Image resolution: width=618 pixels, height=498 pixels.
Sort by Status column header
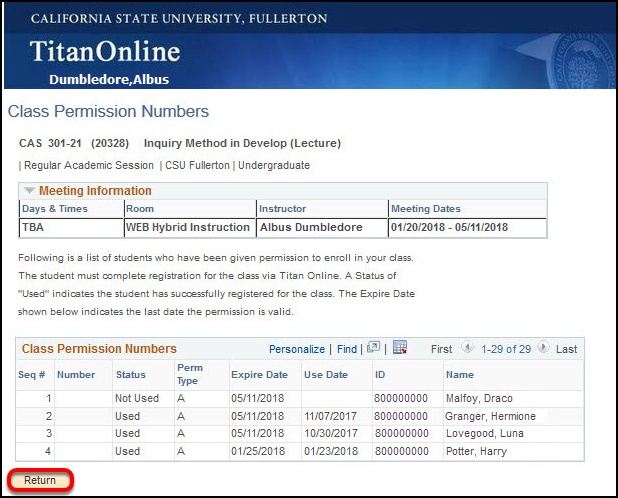(x=130, y=375)
